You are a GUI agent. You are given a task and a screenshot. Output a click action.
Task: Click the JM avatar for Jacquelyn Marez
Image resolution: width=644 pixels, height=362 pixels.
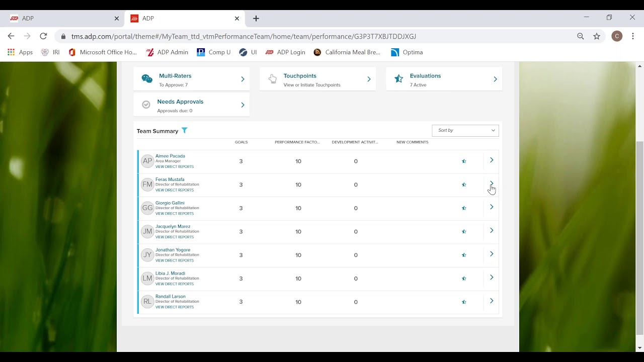click(x=147, y=231)
